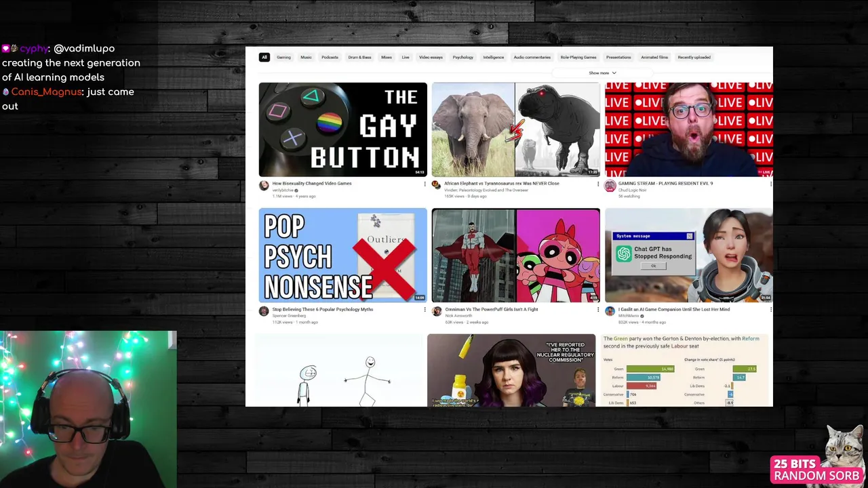
Task: Open MitchManix channel avatar
Action: coord(610,312)
